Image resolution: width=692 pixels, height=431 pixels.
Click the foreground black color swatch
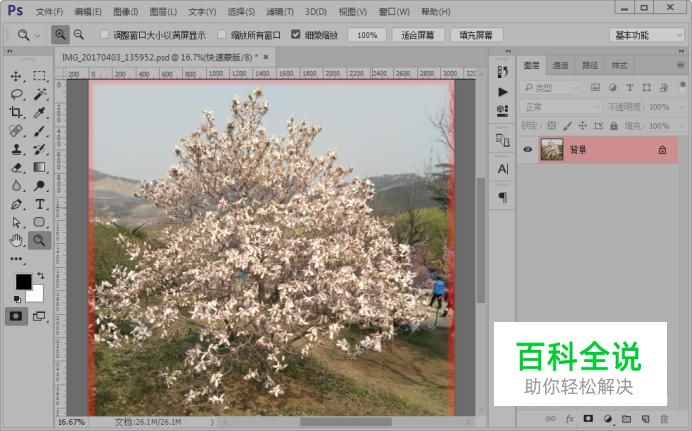[23, 282]
